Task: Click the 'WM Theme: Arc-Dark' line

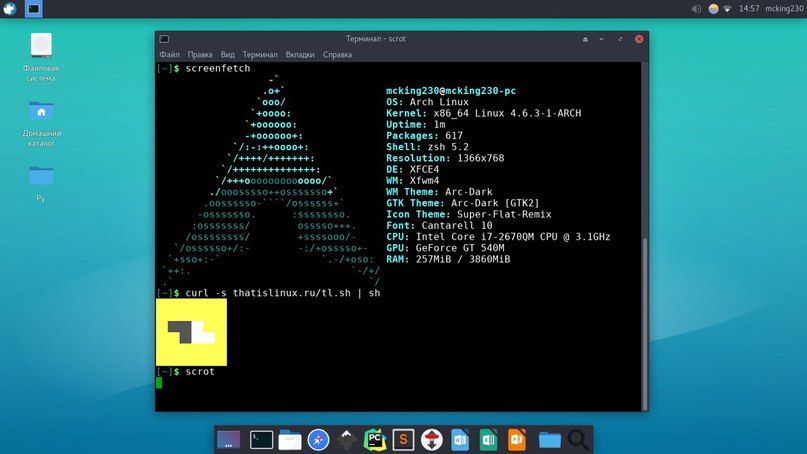Action: pos(439,192)
